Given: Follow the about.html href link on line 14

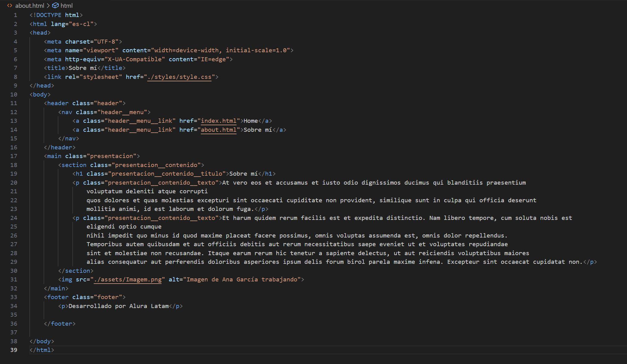Looking at the screenshot, I should tap(219, 130).
